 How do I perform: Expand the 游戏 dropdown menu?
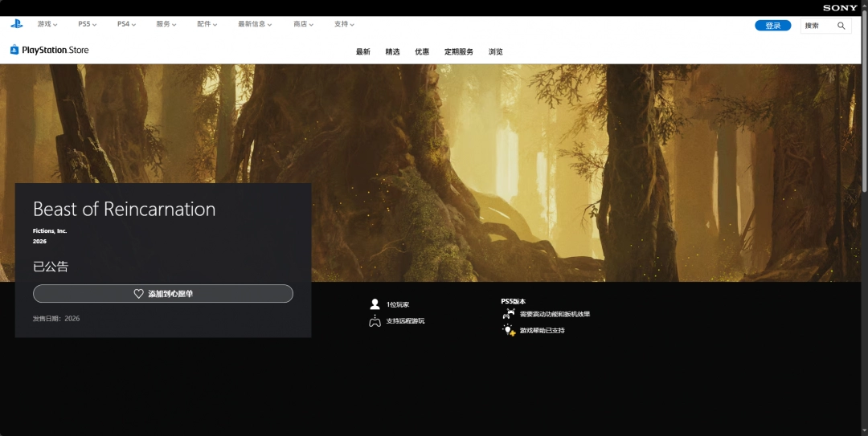pyautogui.click(x=47, y=24)
